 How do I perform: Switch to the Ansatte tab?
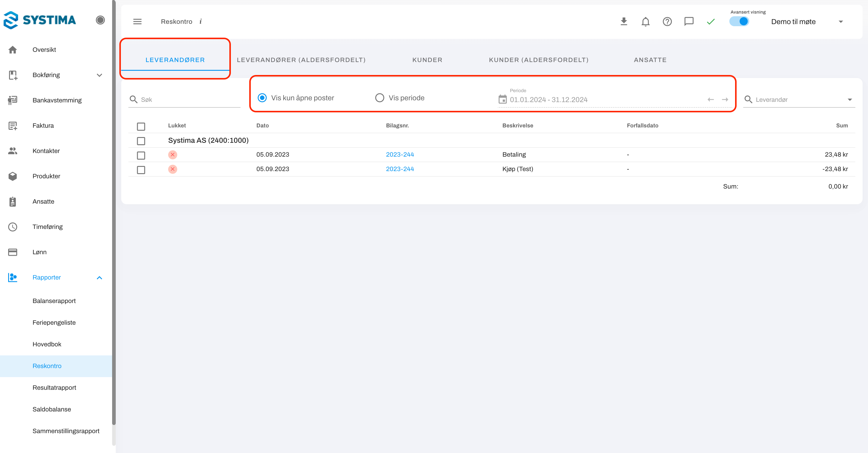650,60
